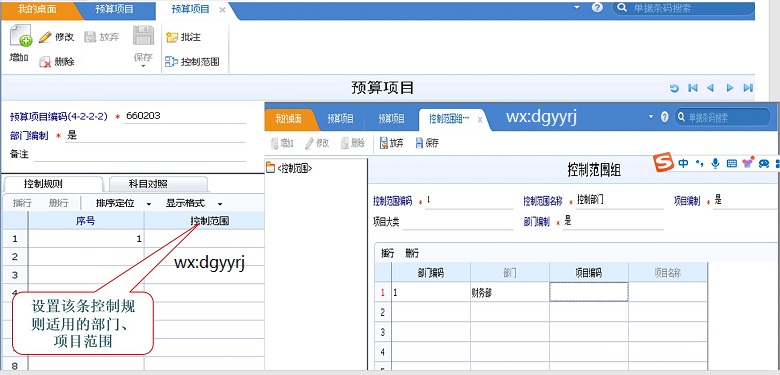
Task: Close the 控制范围组 tab
Action: [480, 119]
